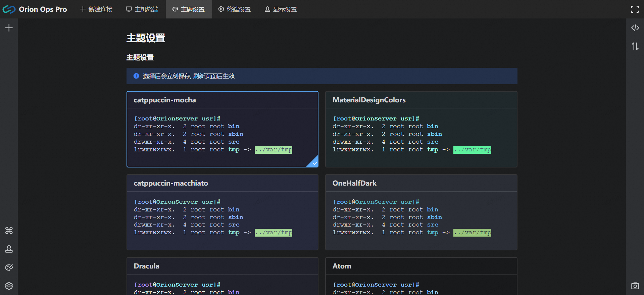Toggle fullscreen mode icon
The image size is (644, 295).
tap(635, 9)
